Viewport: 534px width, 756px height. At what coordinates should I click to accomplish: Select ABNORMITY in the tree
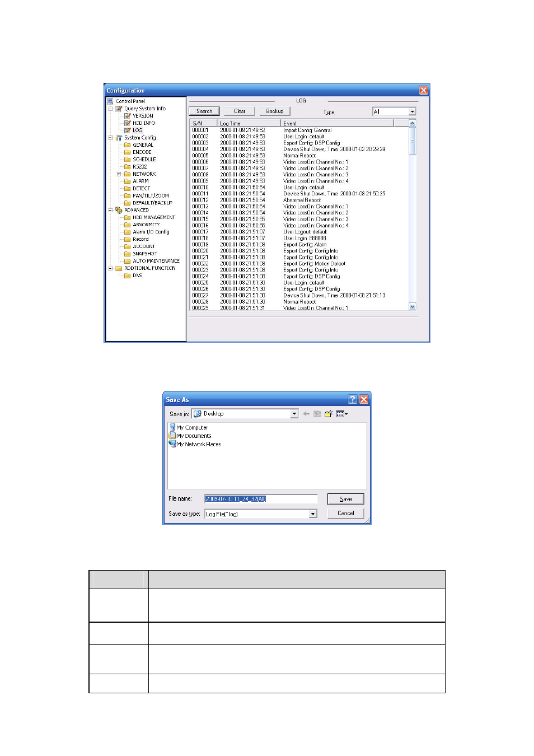click(x=146, y=225)
